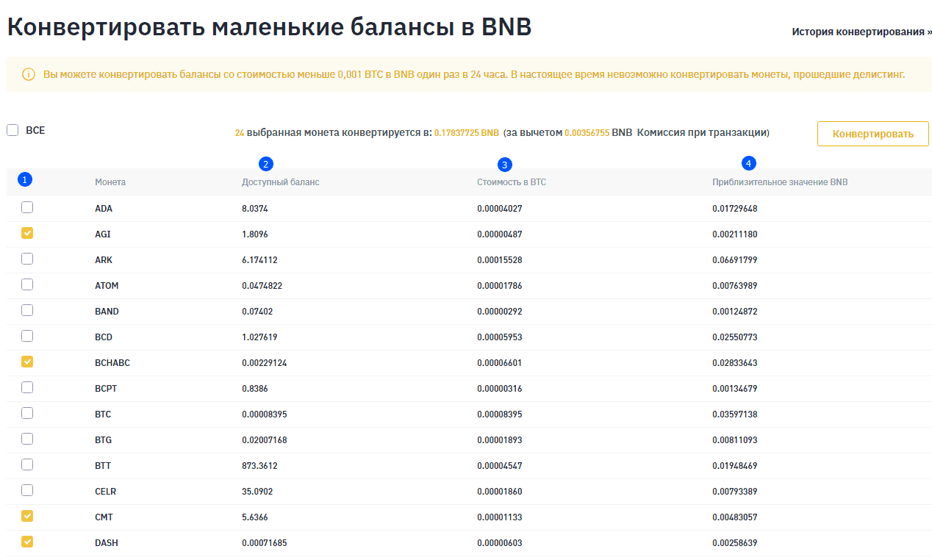The height and width of the screenshot is (560, 932).
Task: Open История конвертирования link
Action: click(x=861, y=32)
